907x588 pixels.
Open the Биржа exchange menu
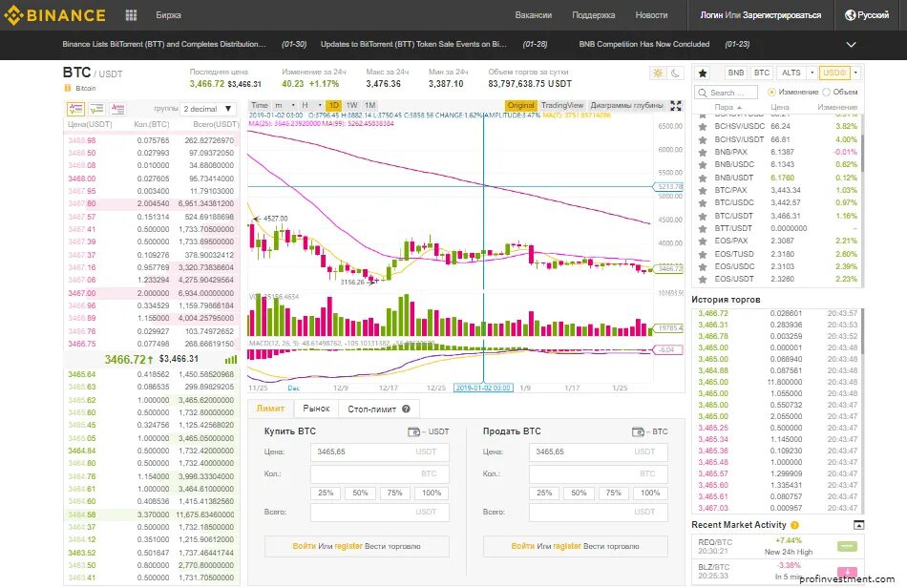pos(168,15)
